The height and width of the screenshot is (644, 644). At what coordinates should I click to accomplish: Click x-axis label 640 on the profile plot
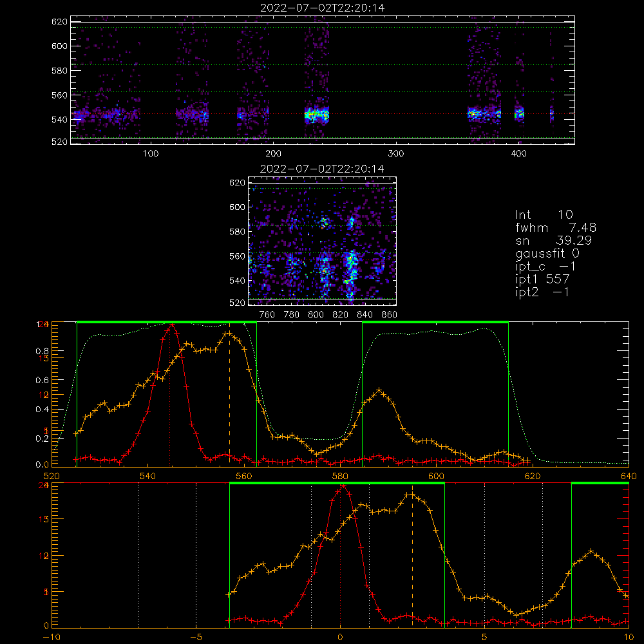click(629, 477)
